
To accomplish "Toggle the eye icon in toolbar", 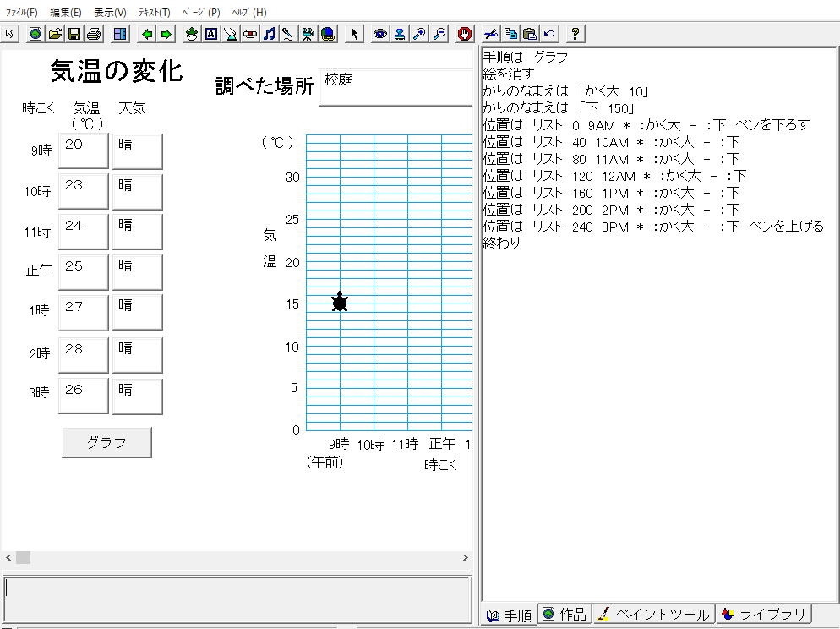I will point(380,34).
